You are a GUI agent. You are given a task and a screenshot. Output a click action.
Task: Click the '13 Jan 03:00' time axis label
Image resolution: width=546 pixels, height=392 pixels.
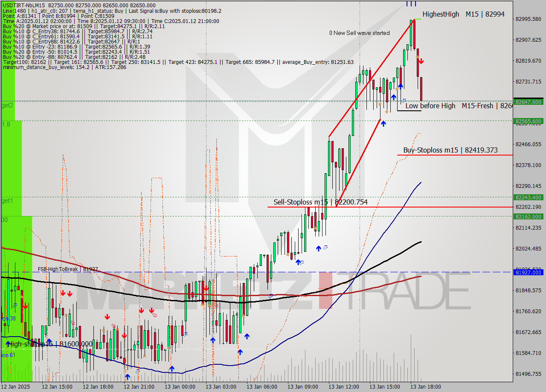(221, 387)
